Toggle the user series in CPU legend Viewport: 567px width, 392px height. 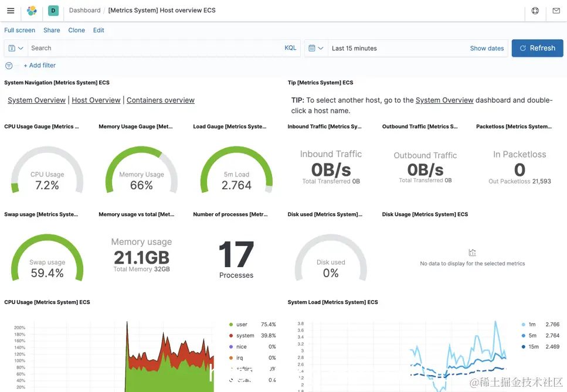[x=242, y=325]
